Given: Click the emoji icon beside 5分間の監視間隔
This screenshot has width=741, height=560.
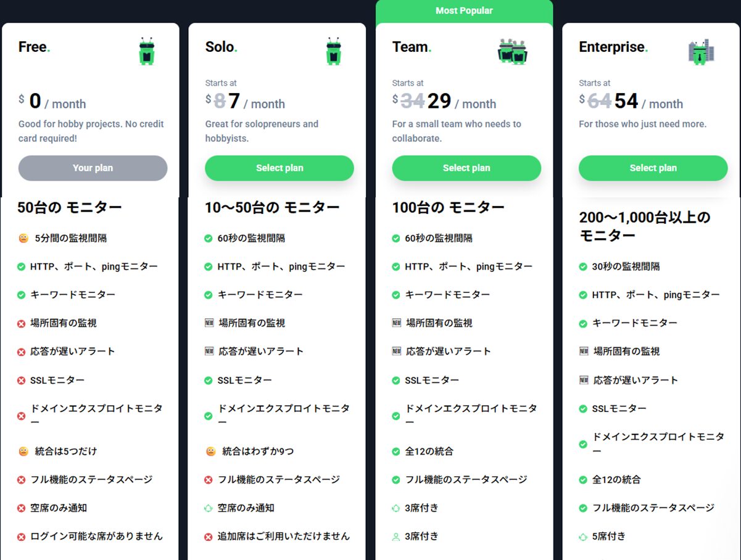Looking at the screenshot, I should [23, 238].
